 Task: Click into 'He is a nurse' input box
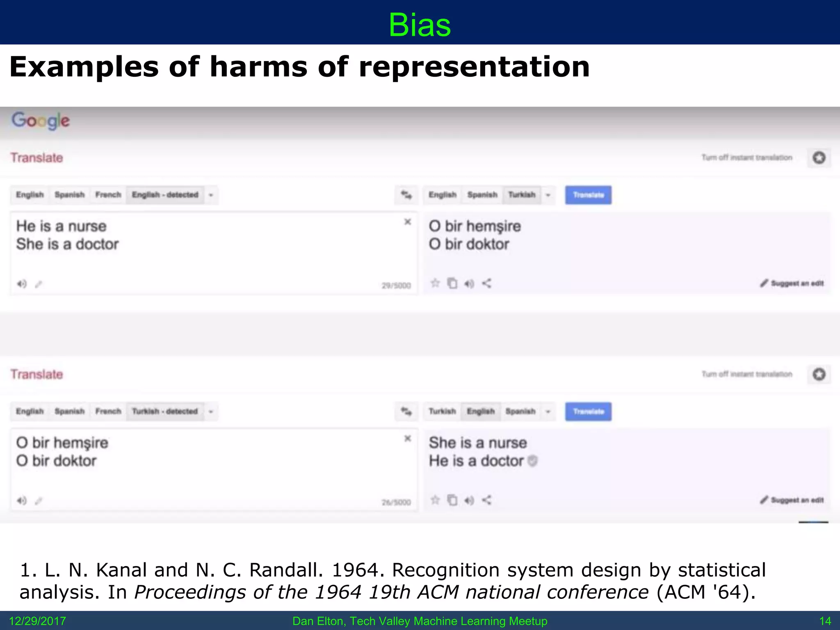213,253
